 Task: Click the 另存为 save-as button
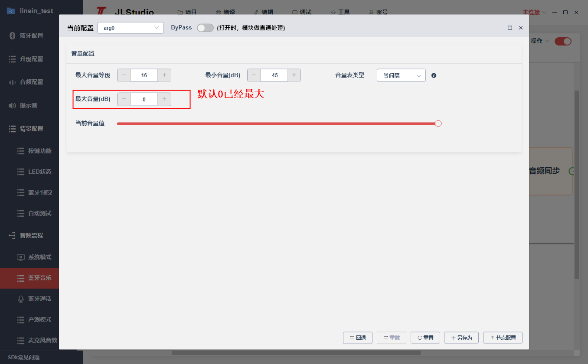[x=461, y=338]
